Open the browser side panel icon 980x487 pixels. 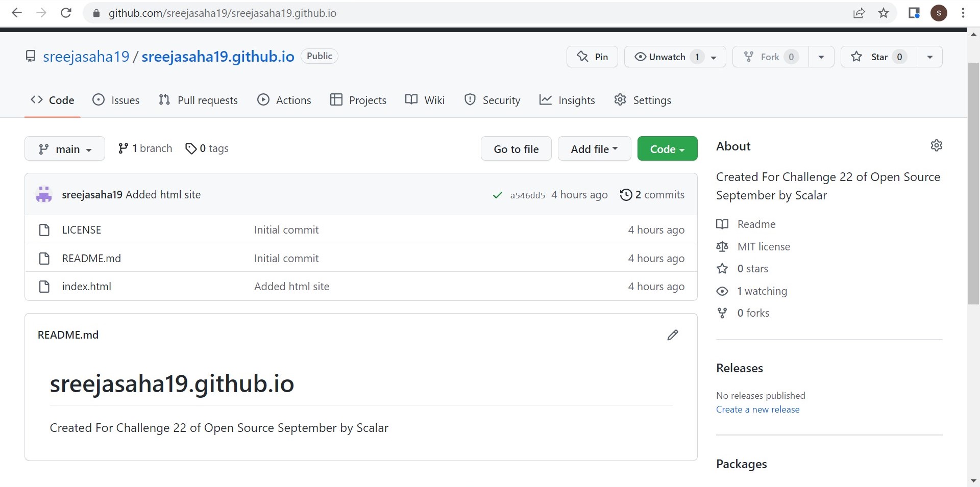coord(914,13)
